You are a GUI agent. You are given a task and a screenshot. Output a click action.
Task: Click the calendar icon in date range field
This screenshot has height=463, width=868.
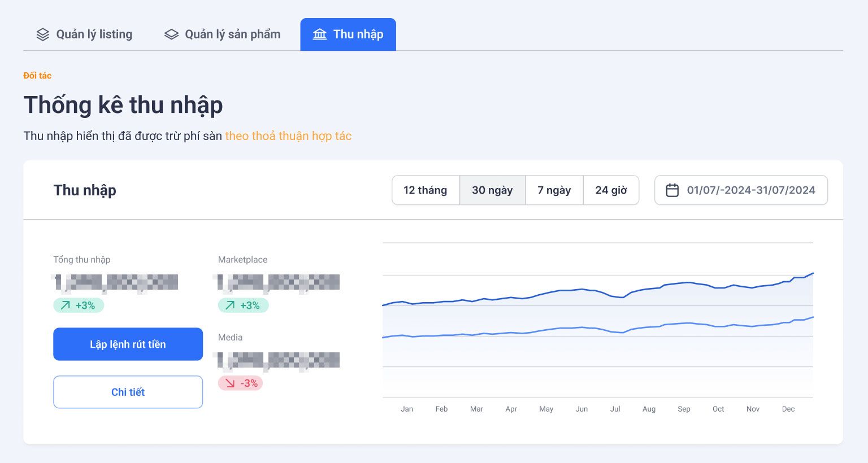tap(672, 190)
